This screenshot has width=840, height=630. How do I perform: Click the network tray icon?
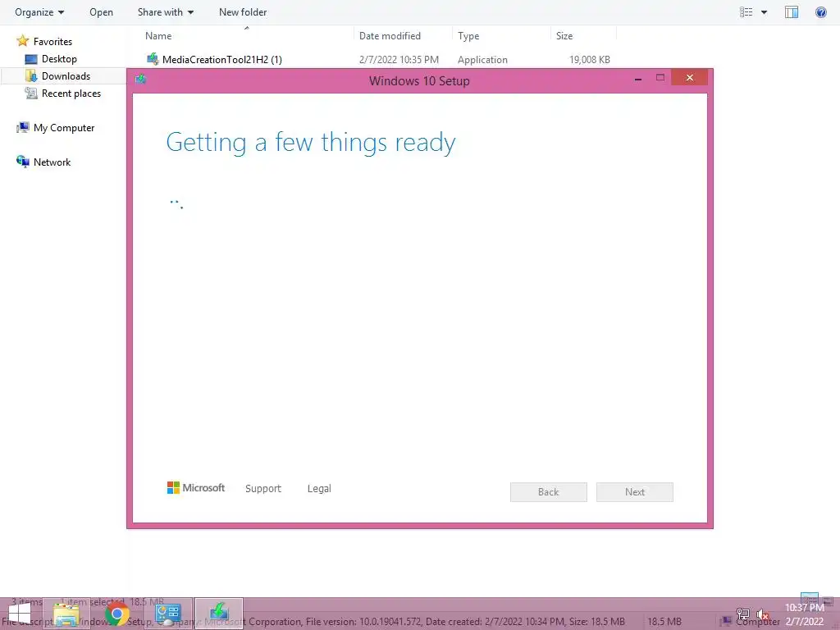742,614
